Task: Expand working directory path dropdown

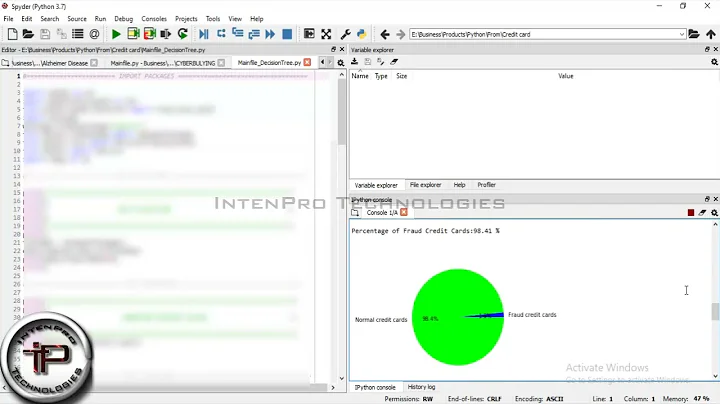Action: [x=681, y=34]
